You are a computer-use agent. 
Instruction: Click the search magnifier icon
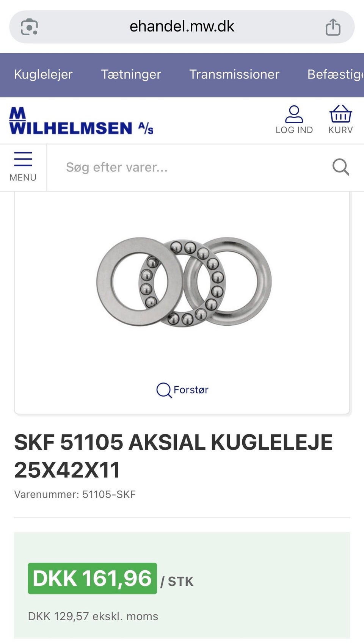(x=340, y=167)
